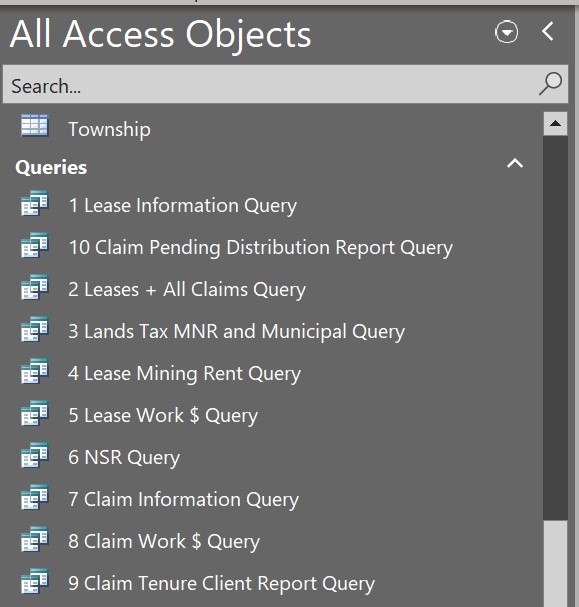Click the icon beside 1 Lease Information Query
The height and width of the screenshot is (607, 579).
[x=34, y=203]
